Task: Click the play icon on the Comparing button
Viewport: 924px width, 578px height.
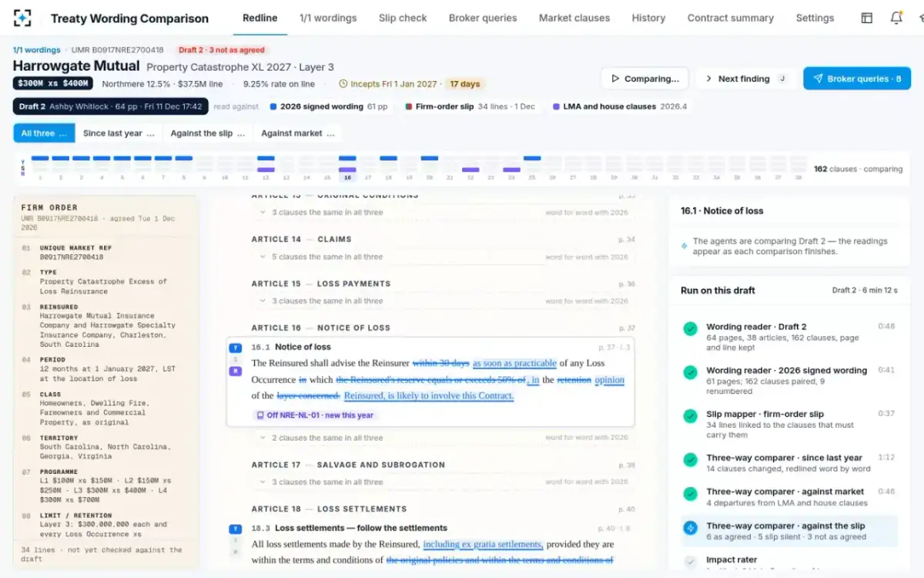Action: click(615, 79)
